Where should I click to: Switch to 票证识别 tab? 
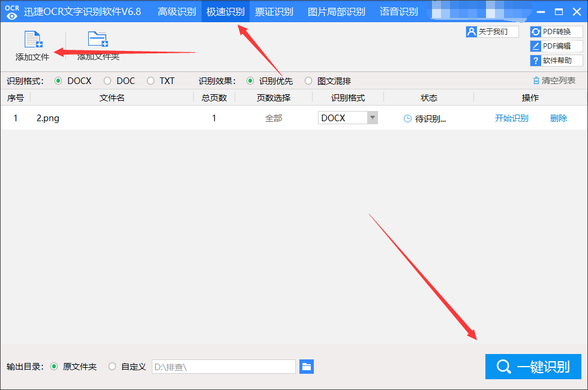pos(274,11)
